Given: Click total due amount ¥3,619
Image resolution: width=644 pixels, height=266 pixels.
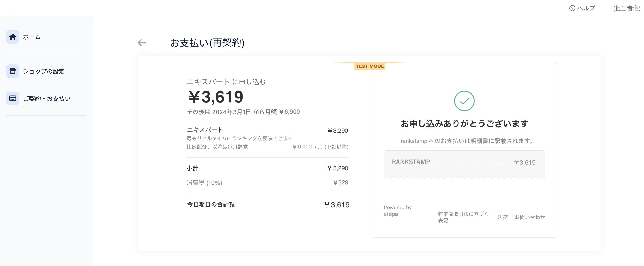Looking at the screenshot, I should point(336,205).
